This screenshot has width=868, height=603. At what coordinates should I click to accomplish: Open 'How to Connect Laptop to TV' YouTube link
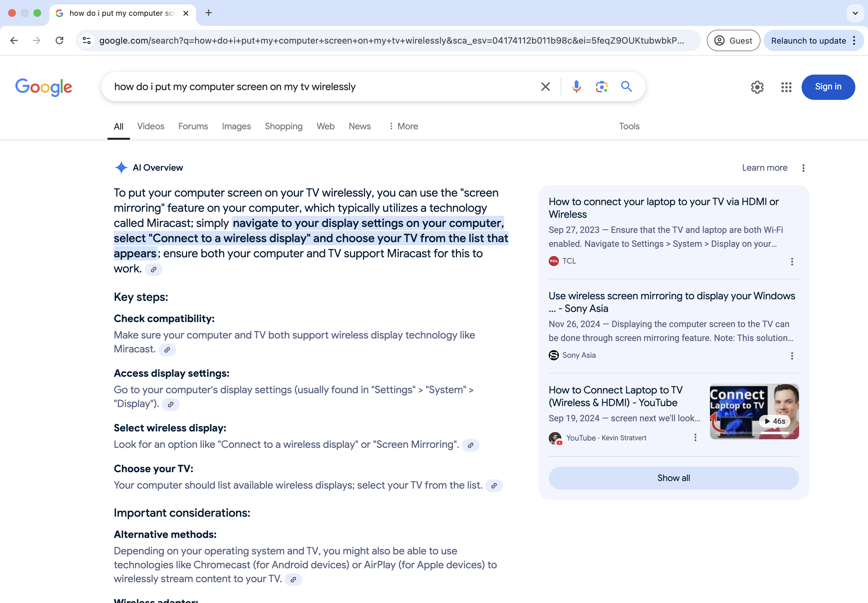(x=615, y=396)
